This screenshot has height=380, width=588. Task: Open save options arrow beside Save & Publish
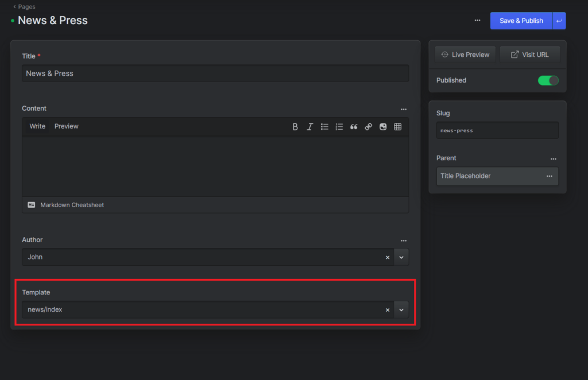pyautogui.click(x=559, y=21)
